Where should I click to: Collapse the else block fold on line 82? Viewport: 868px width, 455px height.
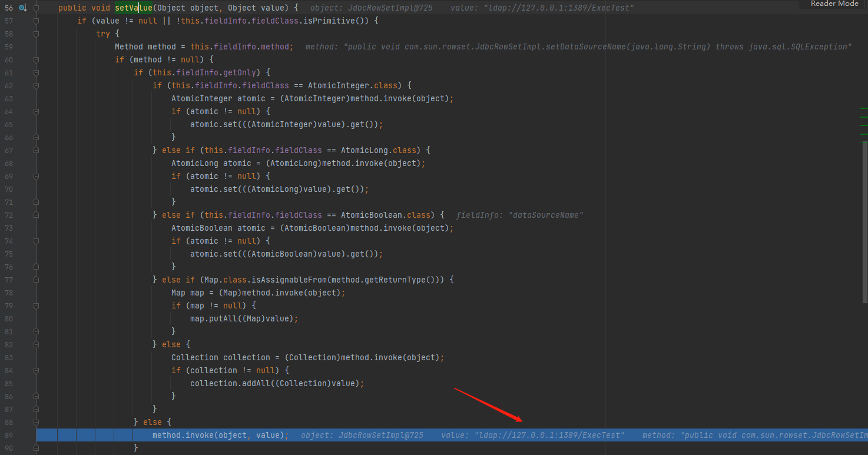(36, 345)
